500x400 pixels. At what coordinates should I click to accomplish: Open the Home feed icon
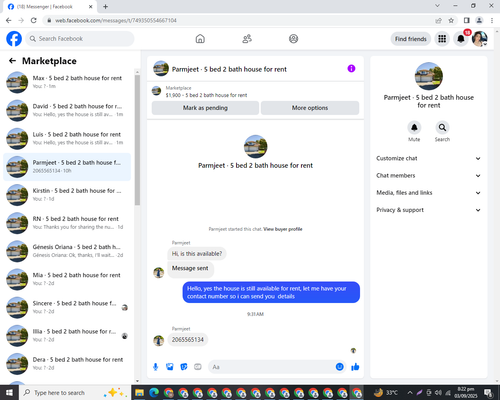(200, 39)
